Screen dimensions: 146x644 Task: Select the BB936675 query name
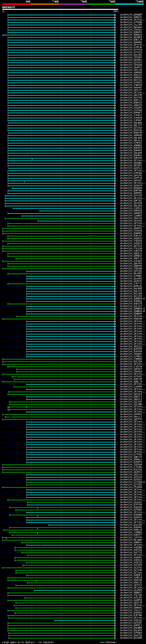8,7
